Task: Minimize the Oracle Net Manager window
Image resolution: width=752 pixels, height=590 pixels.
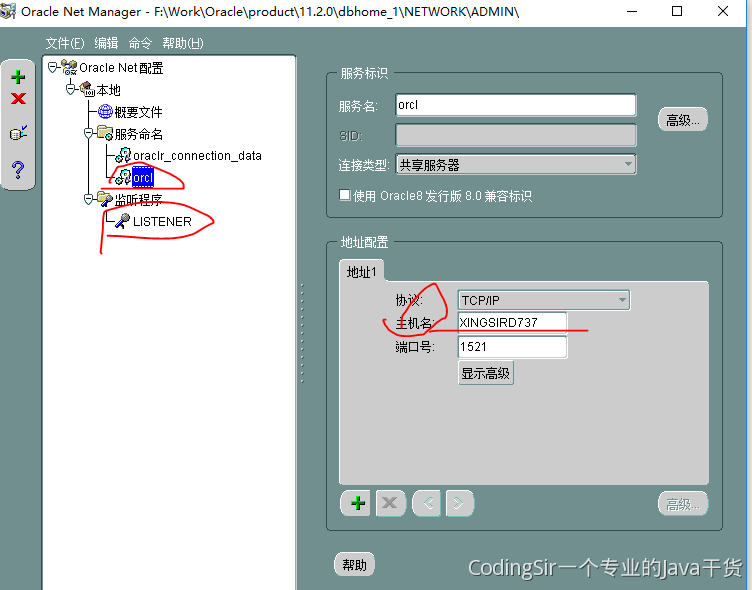Action: [x=632, y=11]
